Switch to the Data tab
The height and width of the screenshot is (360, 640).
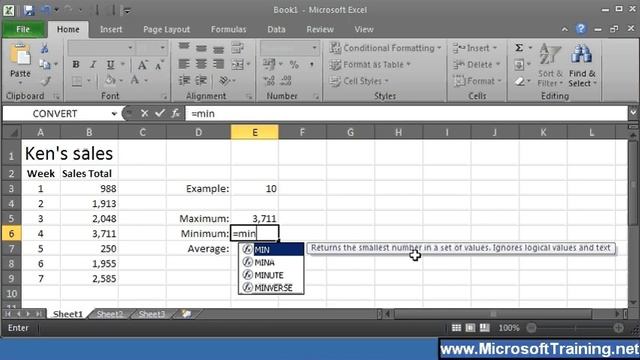276,29
